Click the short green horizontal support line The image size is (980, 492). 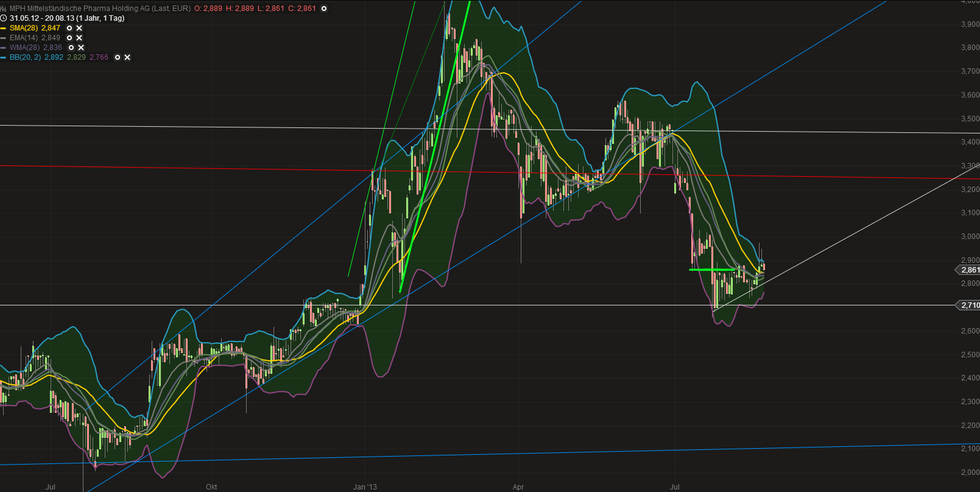pyautogui.click(x=713, y=269)
